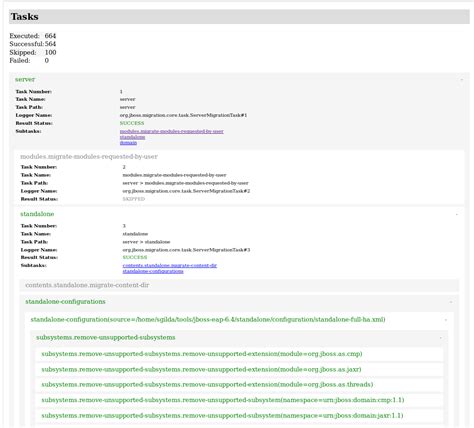This screenshot has width=474, height=428.
Task: Click the Executed label
Action: click(24, 36)
